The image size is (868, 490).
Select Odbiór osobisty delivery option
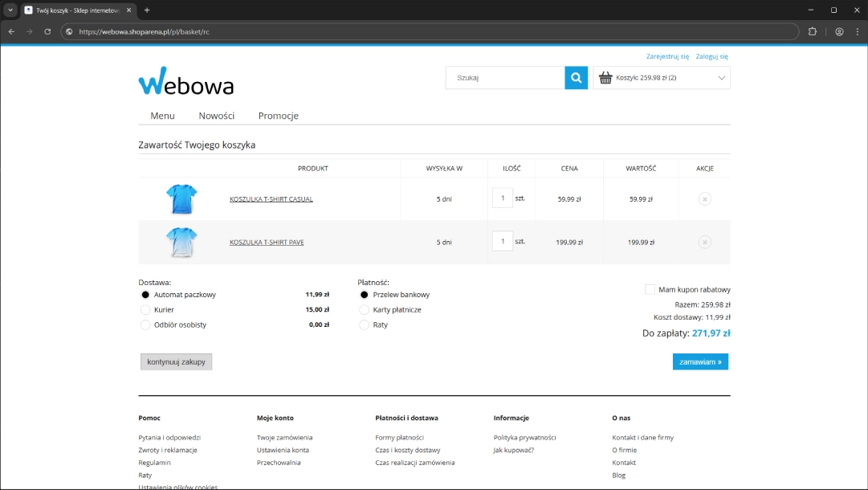(146, 325)
